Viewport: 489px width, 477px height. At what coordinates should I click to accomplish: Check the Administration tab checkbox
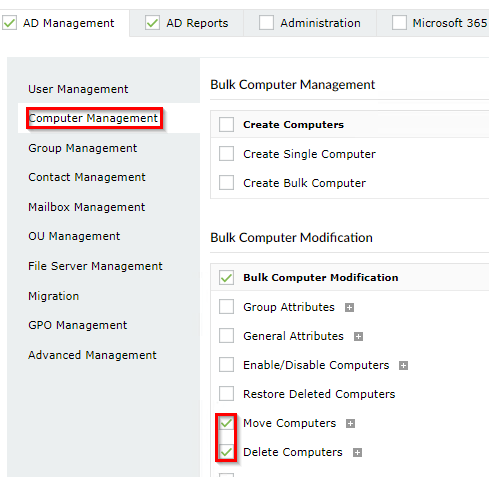pyautogui.click(x=266, y=23)
